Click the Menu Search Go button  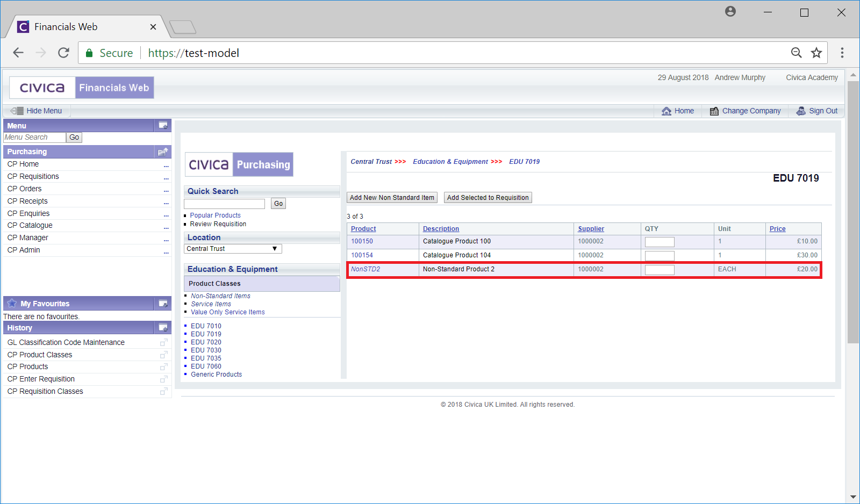click(74, 138)
